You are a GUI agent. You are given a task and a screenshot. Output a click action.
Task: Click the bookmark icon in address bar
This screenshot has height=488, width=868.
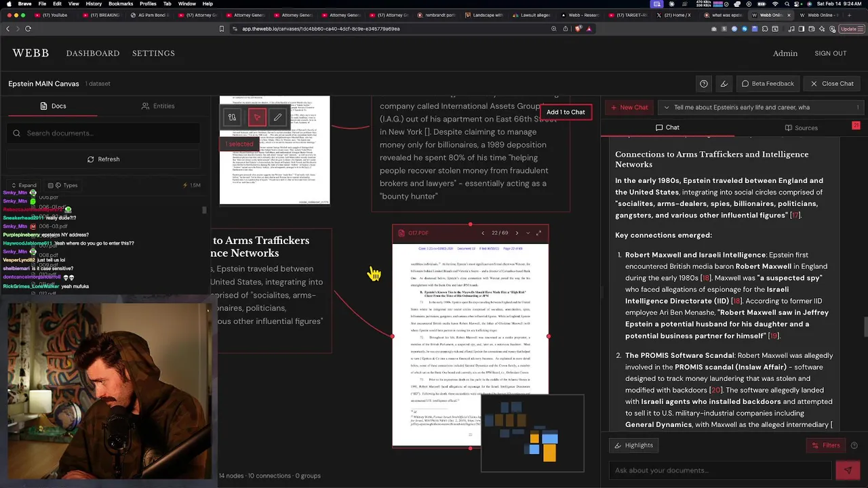[x=221, y=28]
